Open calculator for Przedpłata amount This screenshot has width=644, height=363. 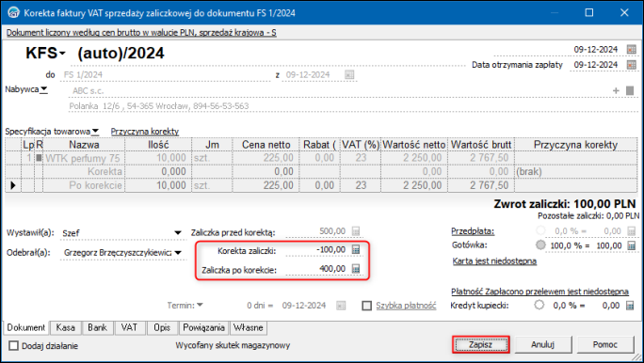click(x=631, y=231)
